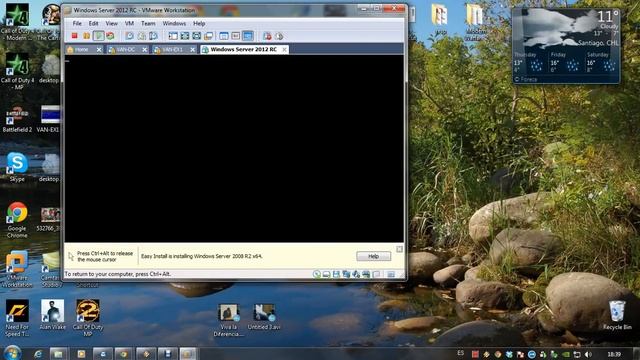640x360 pixels.
Task: Click the highlighted Console view toolbar icon
Action: pyautogui.click(x=247, y=36)
